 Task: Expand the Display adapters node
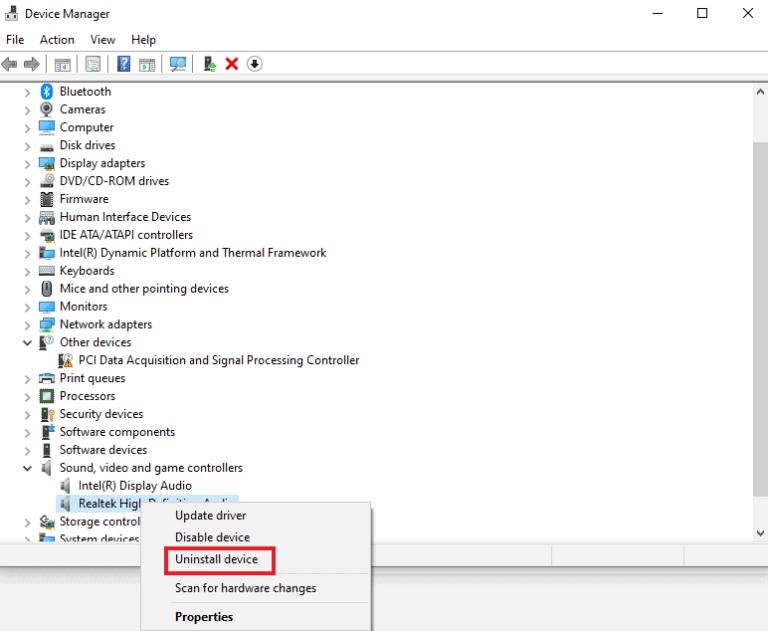tap(27, 164)
